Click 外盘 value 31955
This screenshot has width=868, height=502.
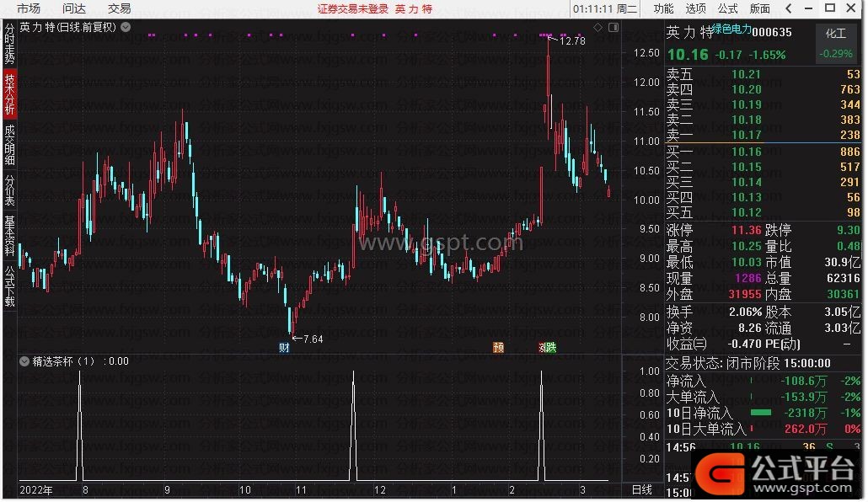(x=745, y=295)
